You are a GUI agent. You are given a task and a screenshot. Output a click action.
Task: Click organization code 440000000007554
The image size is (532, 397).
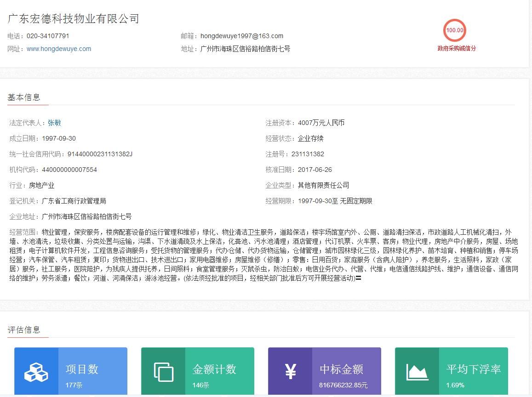[69, 170]
